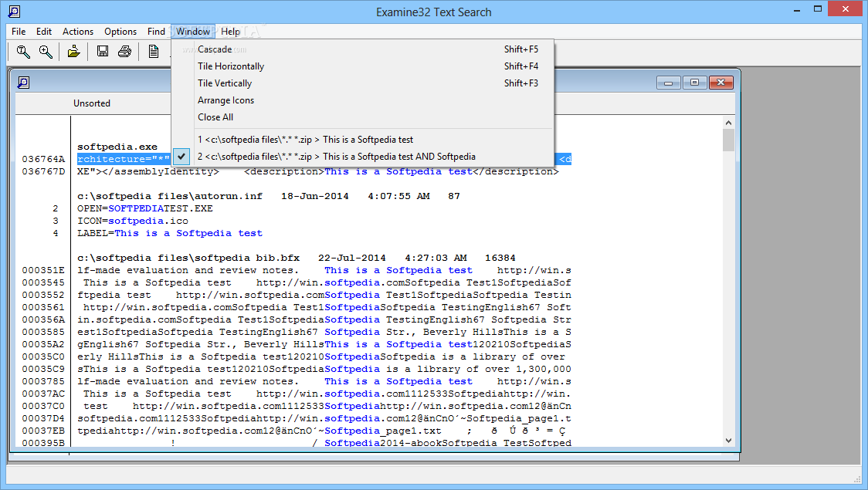Click offset '036767D' in the left column
The height and width of the screenshot is (490, 868).
click(x=43, y=171)
